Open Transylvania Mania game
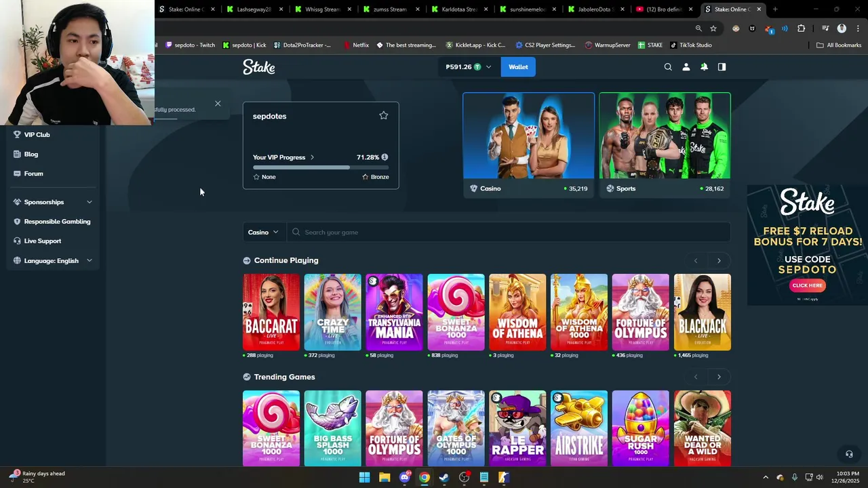868x488 pixels. pyautogui.click(x=394, y=312)
